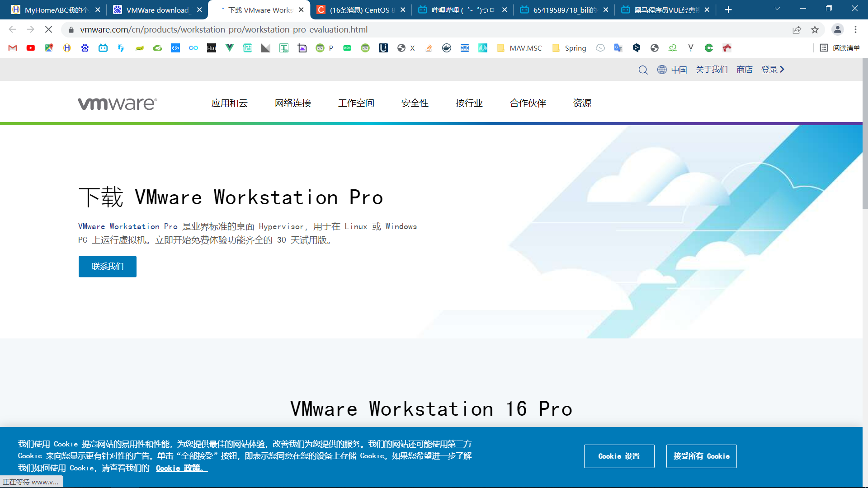
Task: Open the Google Translate bookmark icon
Action: pos(618,48)
